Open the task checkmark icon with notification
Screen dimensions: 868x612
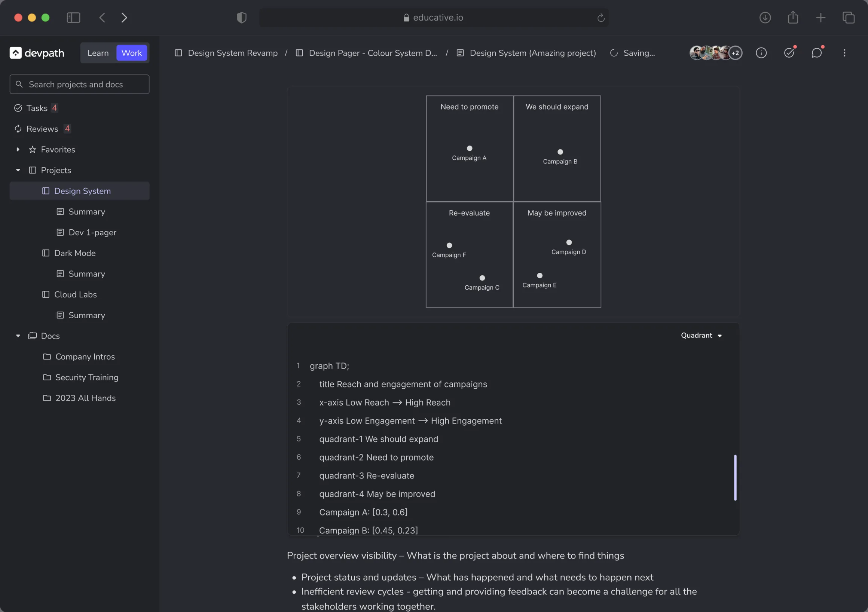[x=789, y=53]
